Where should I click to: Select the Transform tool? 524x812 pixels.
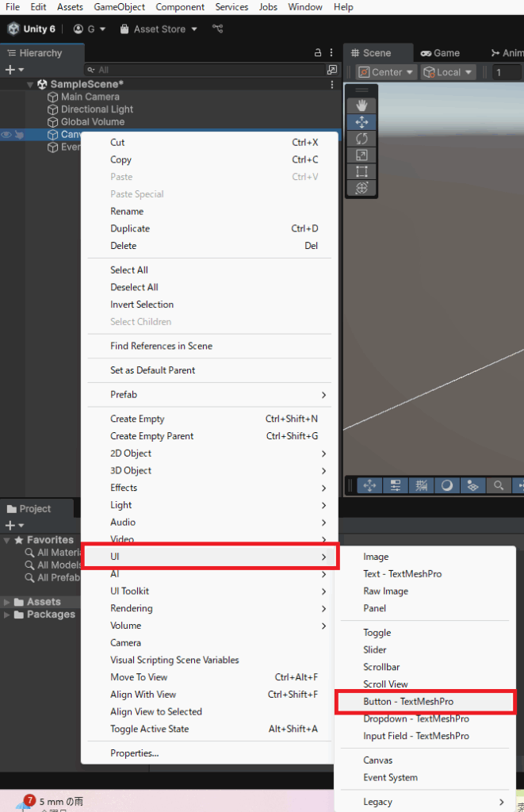(x=361, y=188)
